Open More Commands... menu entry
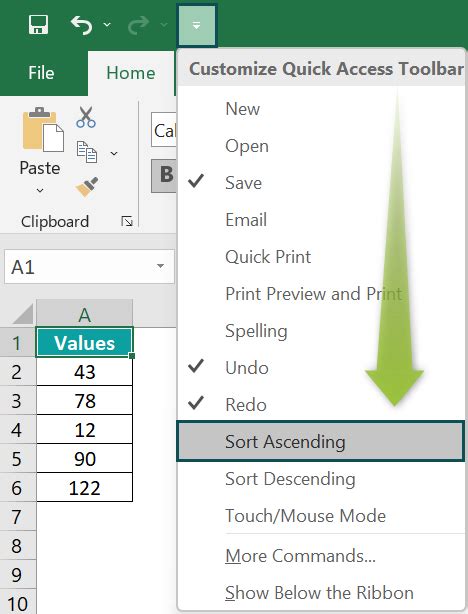This screenshot has height=614, width=468. pyautogui.click(x=321, y=556)
